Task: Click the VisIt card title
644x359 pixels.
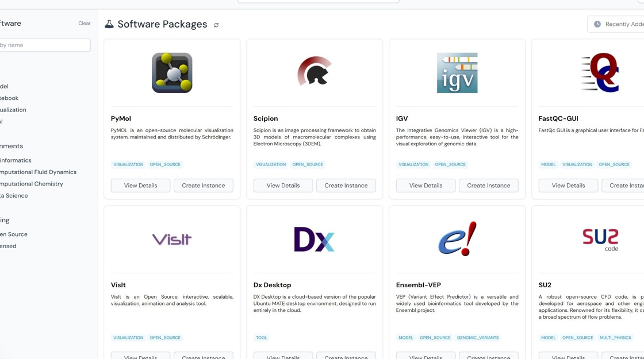Action: [118, 285]
